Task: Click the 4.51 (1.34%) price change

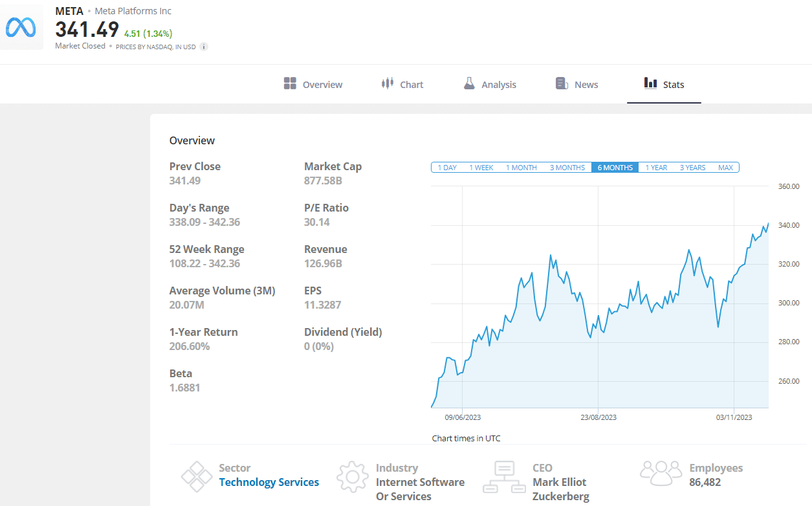Action: pyautogui.click(x=148, y=34)
